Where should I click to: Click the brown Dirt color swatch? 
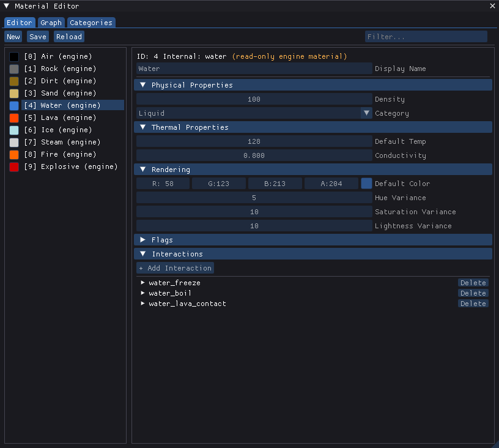(14, 81)
